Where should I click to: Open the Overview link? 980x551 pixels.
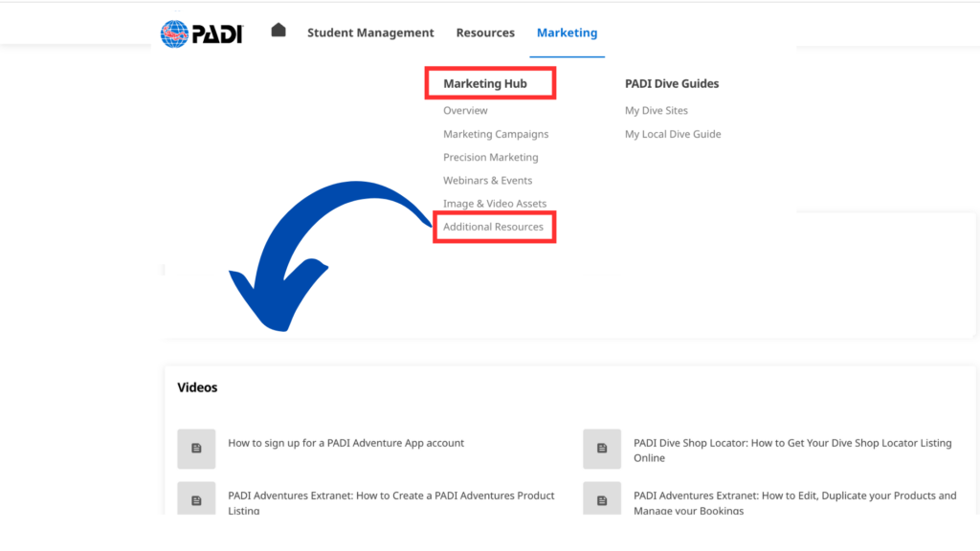click(465, 111)
